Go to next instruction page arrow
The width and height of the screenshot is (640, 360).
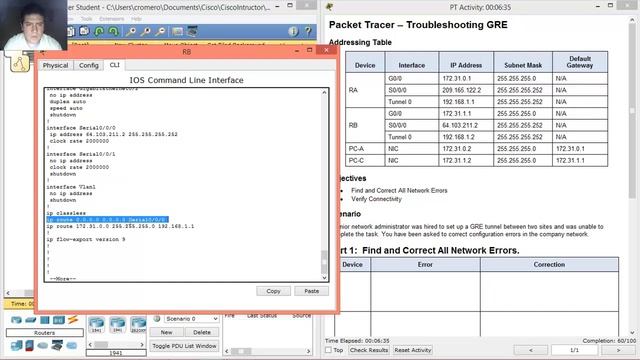[x=618, y=350]
